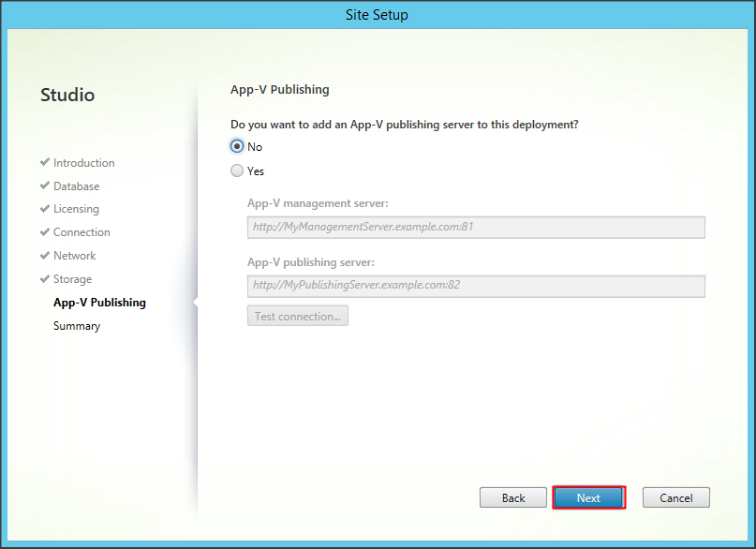Choose Yes to add App-V publishing server
756x549 pixels.
237,171
